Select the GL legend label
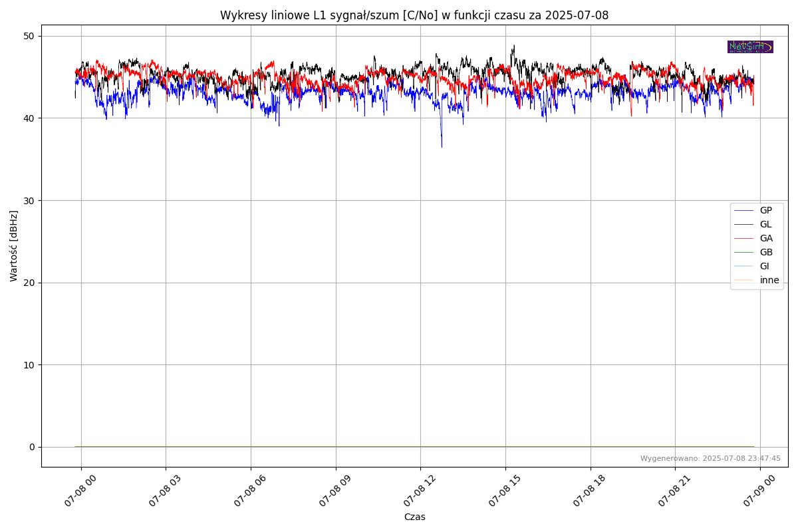Viewport: 798px width, 532px height. click(x=765, y=224)
